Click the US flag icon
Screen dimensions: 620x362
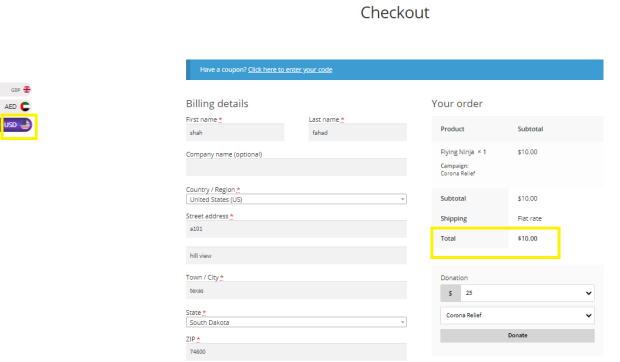(x=25, y=125)
